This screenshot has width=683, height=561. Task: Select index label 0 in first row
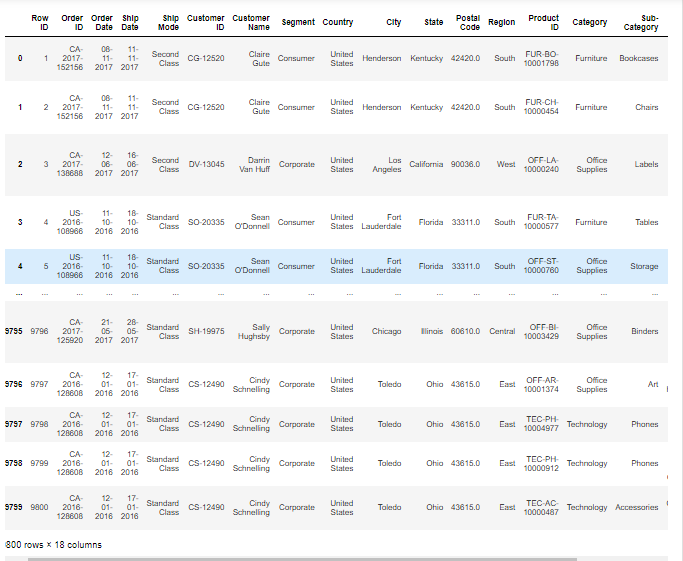pos(20,58)
